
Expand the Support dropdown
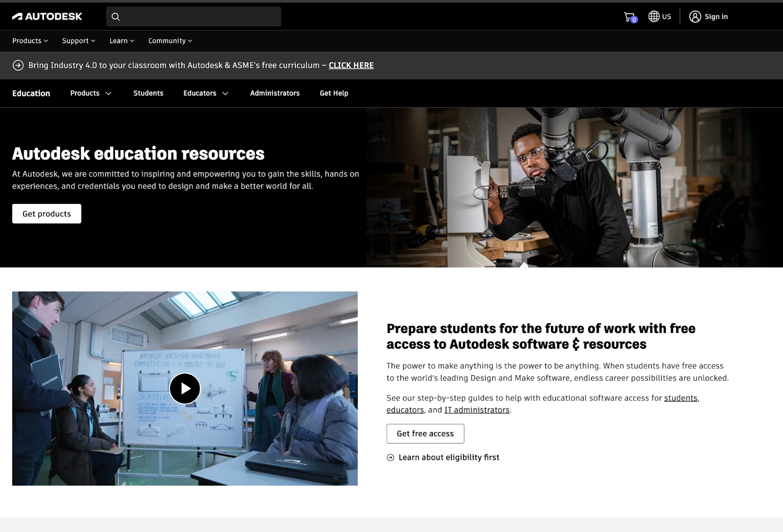(x=78, y=41)
